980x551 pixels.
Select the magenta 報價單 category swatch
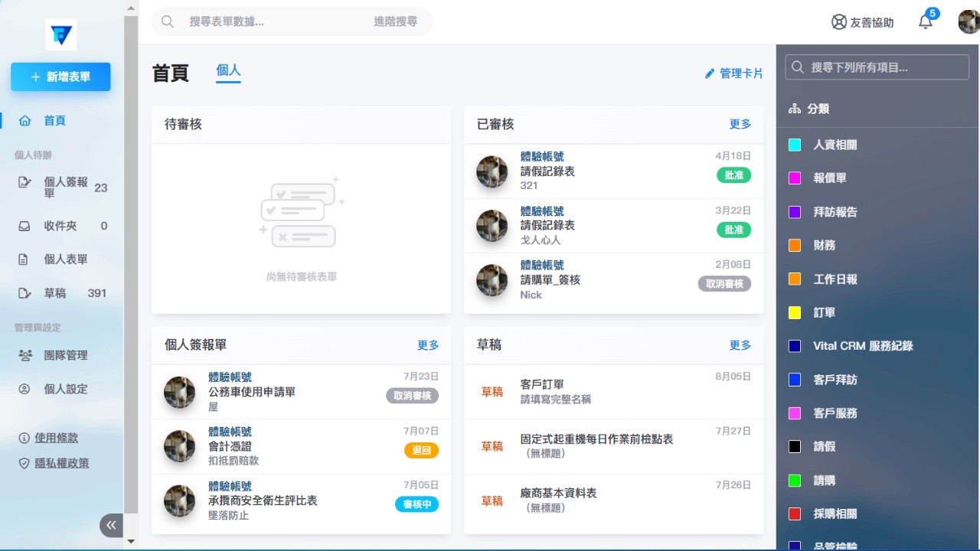[x=795, y=178]
